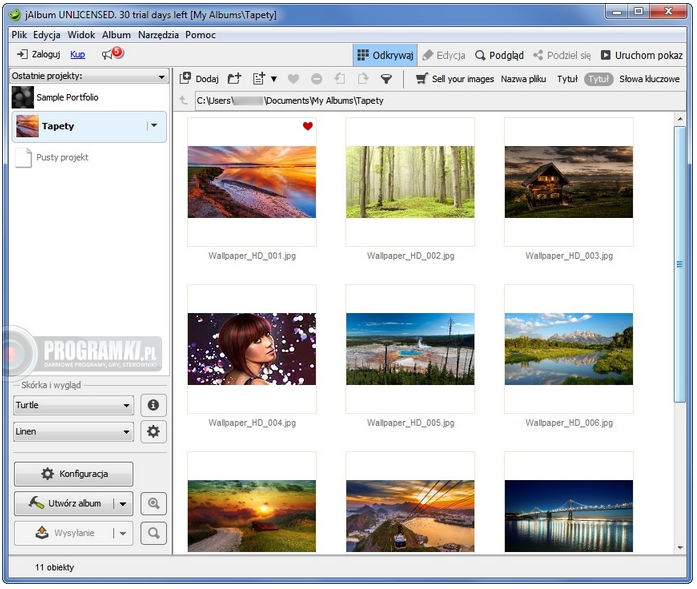Screen dimensions: 697x589
Task: Select the Wallpaper_HD_001.jpg thumbnail
Action: click(252, 182)
